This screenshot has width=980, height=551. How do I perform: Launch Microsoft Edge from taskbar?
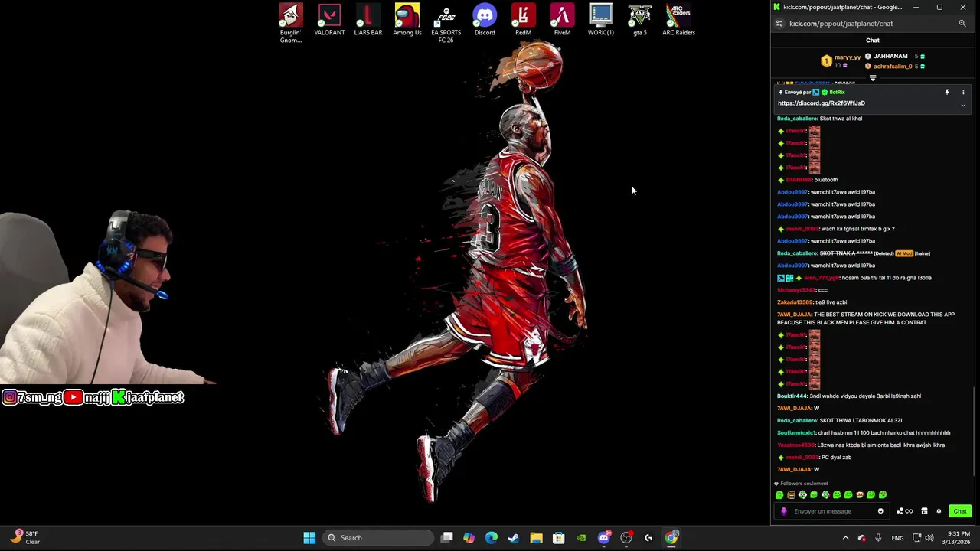pyautogui.click(x=492, y=538)
